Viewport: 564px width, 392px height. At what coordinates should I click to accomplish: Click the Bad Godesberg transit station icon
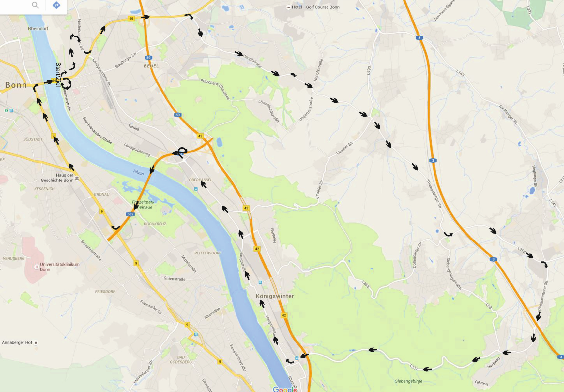point(196,334)
